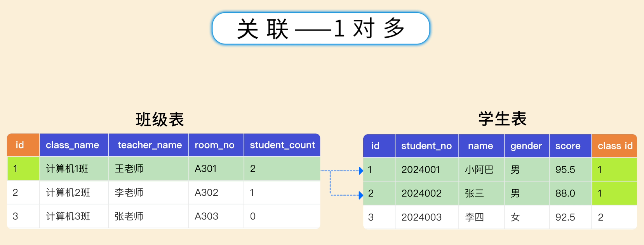The height and width of the screenshot is (245, 644).
Task: Select the A303 room cell
Action: pos(207,216)
